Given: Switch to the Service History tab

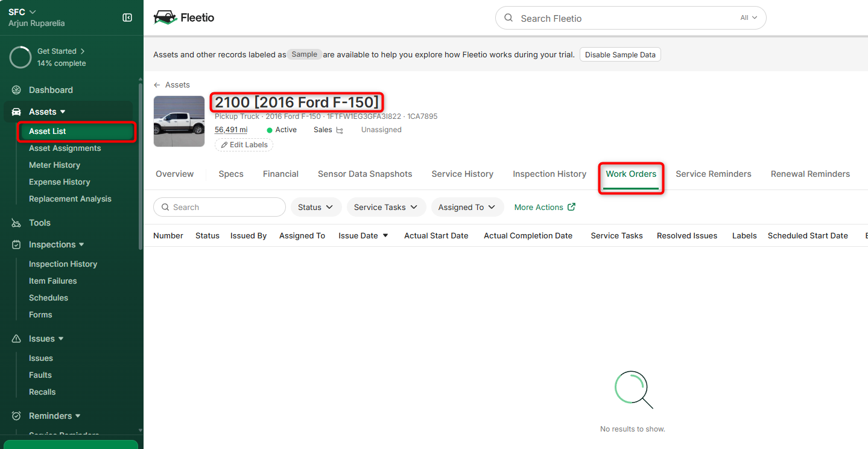Looking at the screenshot, I should coord(462,174).
